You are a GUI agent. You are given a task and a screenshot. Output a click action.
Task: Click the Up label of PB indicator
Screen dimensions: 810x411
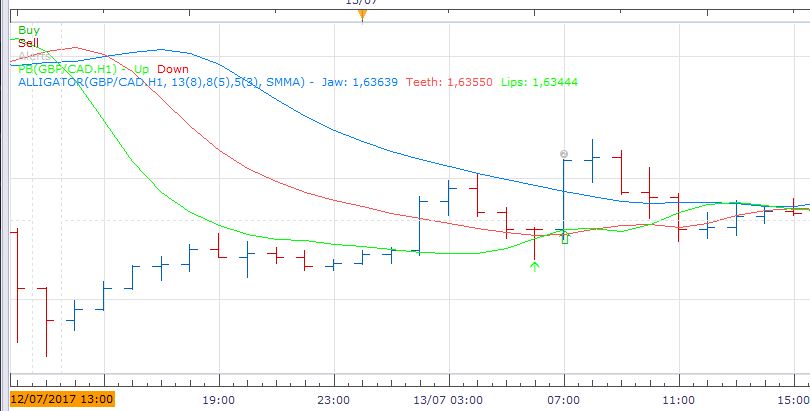[142, 69]
